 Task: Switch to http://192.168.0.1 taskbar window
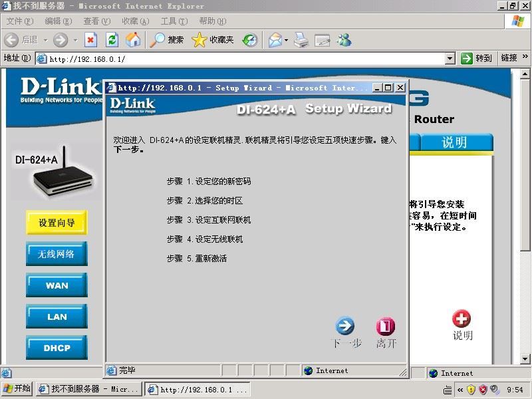tap(198, 389)
